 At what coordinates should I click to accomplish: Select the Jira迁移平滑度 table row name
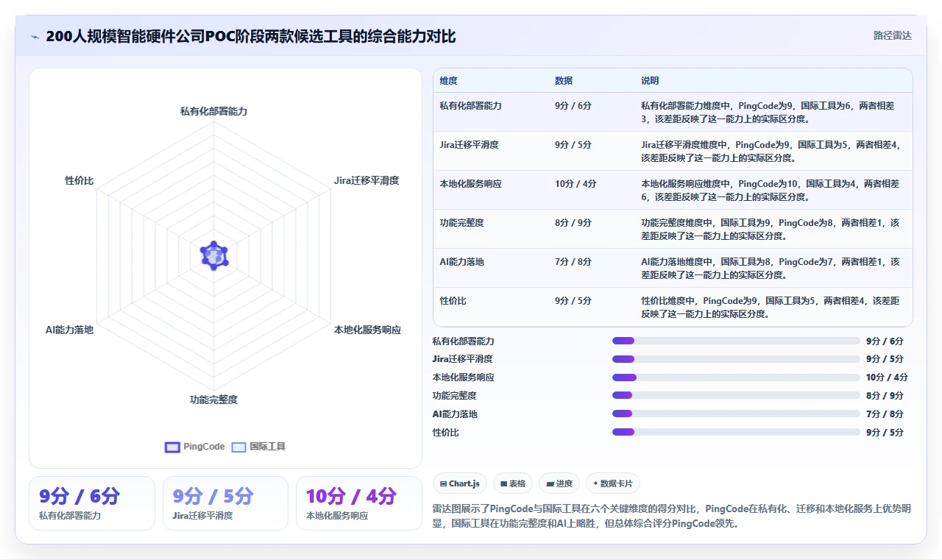pos(469,145)
